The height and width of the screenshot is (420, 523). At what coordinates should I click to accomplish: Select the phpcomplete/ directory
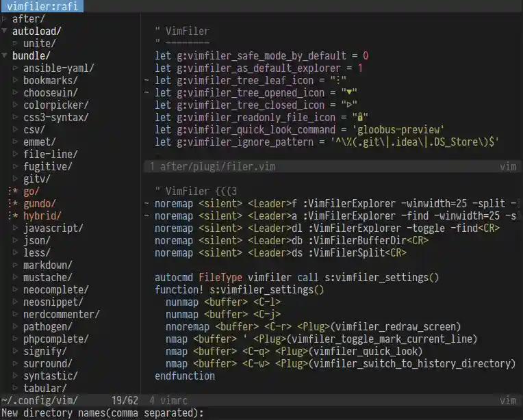56,339
